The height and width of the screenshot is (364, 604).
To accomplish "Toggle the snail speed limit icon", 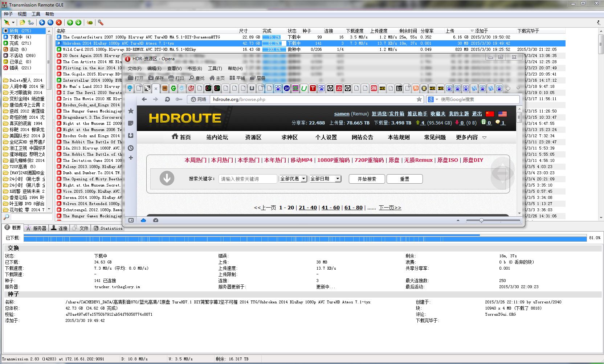I will (x=90, y=23).
